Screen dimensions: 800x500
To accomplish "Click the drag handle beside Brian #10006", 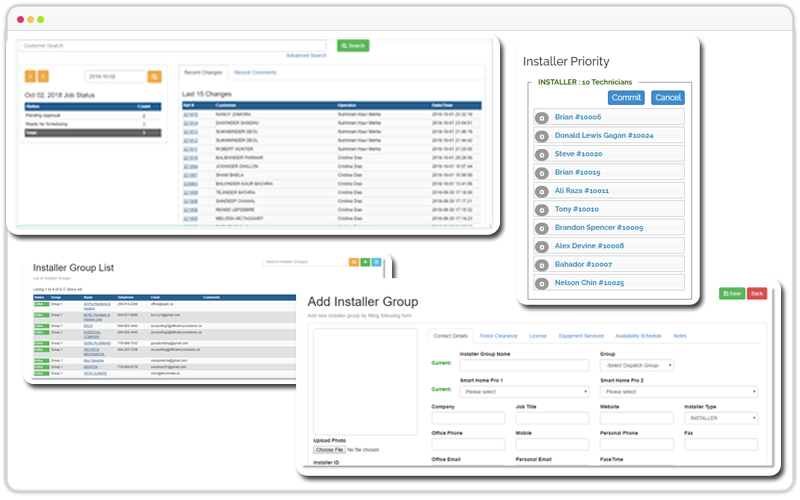I will point(542,117).
